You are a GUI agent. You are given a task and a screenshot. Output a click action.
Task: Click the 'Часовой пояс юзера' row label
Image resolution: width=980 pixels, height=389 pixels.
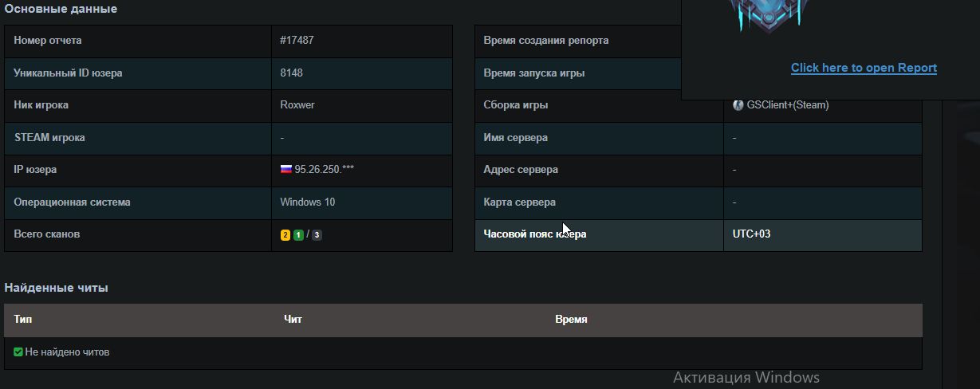coord(534,234)
